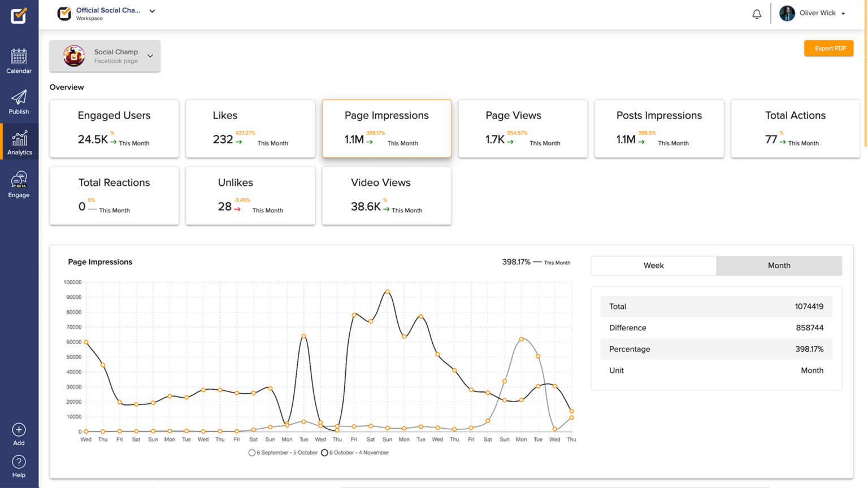
Task: Click the Add plus icon
Action: (19, 430)
